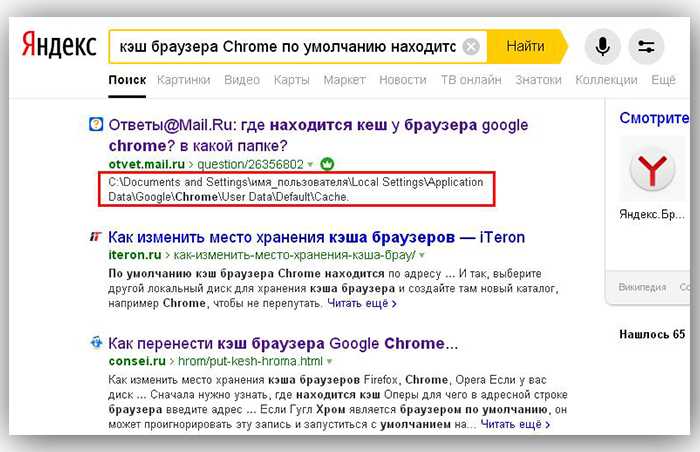The width and height of the screenshot is (700, 452).
Task: Click the Яндекс logo
Action: pyautogui.click(x=59, y=45)
